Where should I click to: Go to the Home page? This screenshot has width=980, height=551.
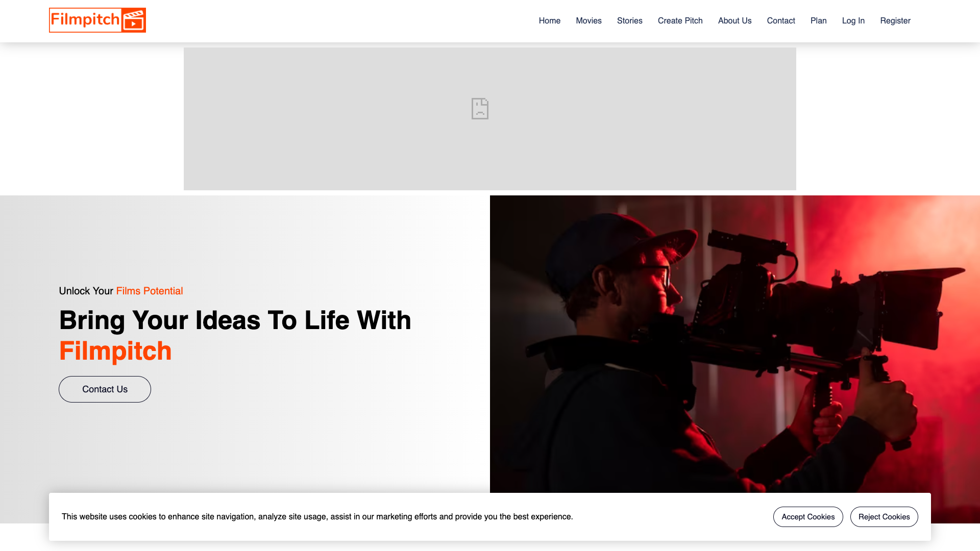(x=550, y=21)
